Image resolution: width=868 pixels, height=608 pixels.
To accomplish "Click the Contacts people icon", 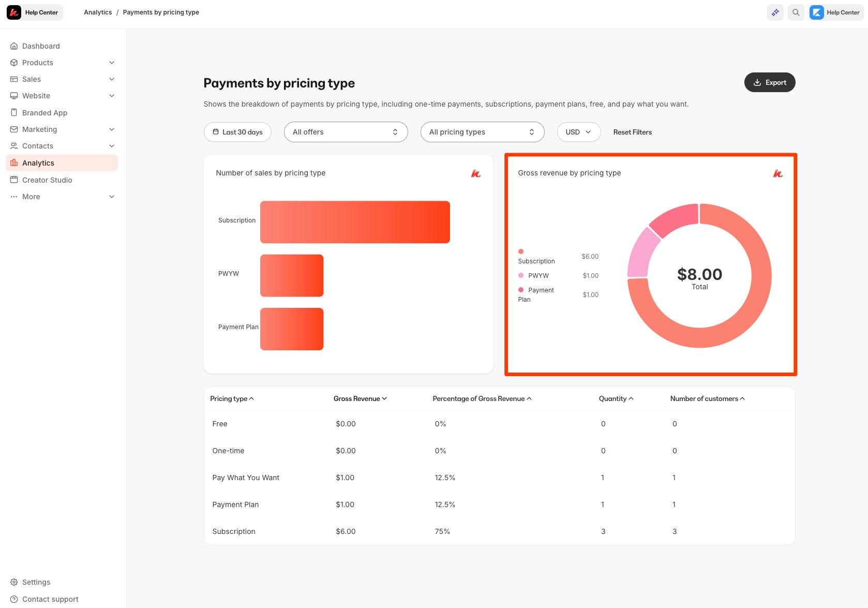I will 14,145.
